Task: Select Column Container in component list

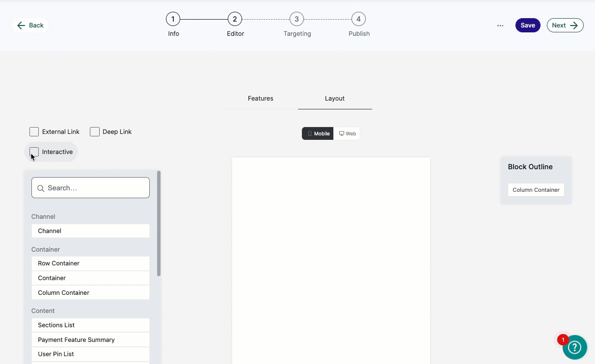Action: [x=90, y=292]
